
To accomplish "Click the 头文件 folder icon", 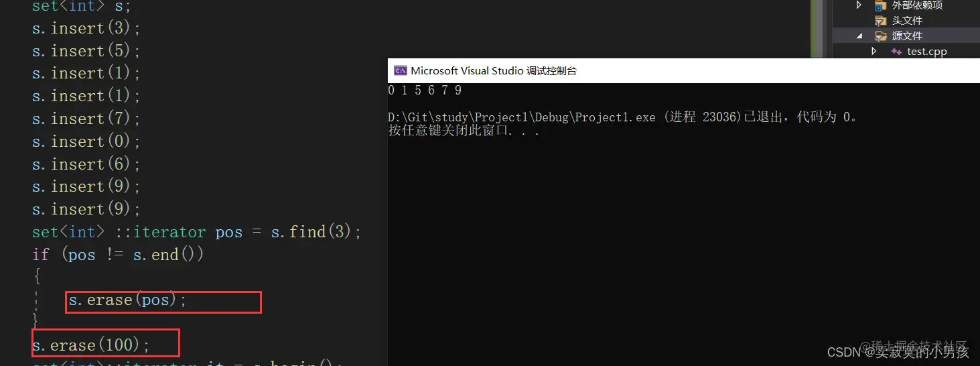I will tap(881, 21).
